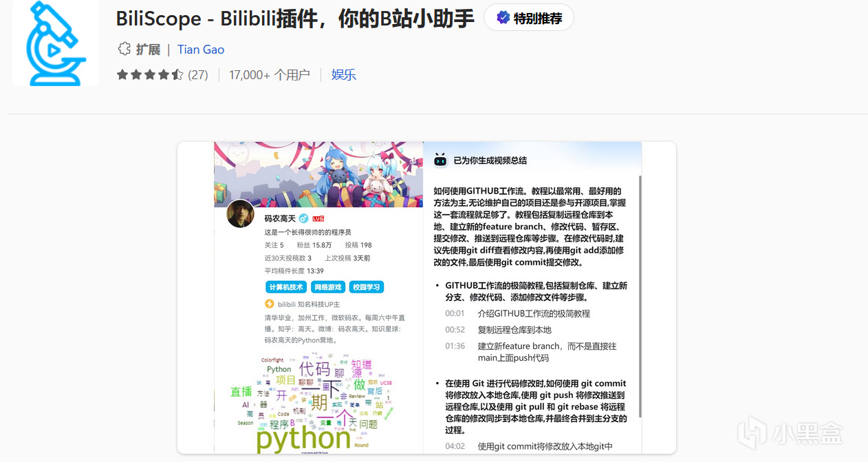Click the extension puzzle piece icon
The height and width of the screenshot is (462, 868).
pos(124,49)
